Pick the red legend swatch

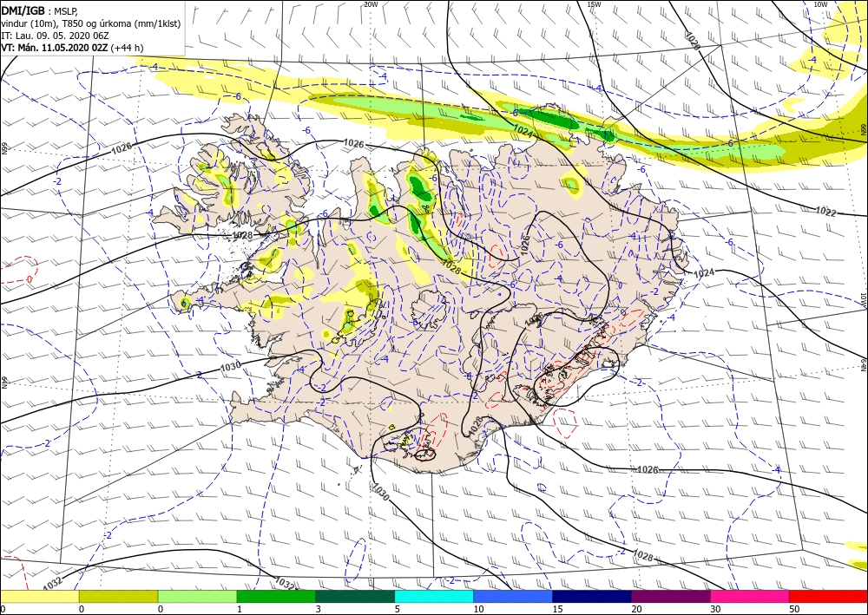[x=828, y=597]
